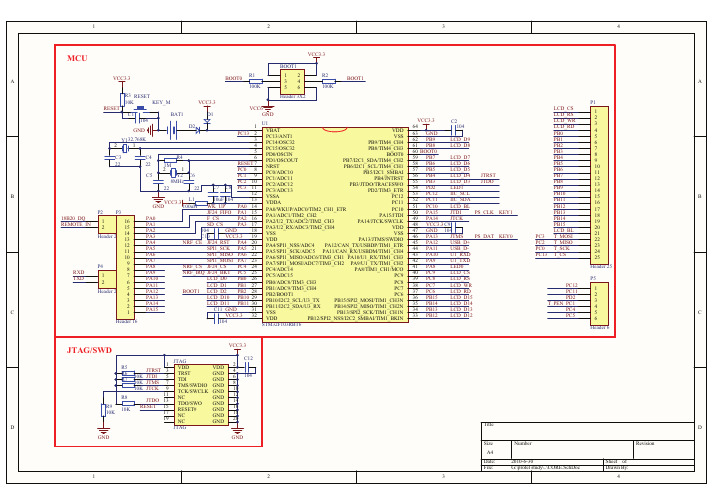
Task: Click the PA13/JTMS/SWDIO pin name
Action: (381, 239)
